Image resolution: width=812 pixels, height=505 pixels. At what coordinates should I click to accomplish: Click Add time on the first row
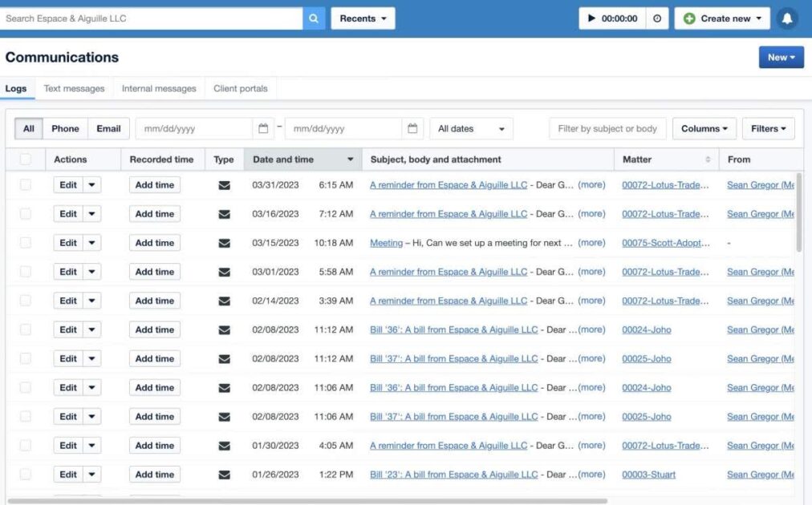tap(154, 184)
